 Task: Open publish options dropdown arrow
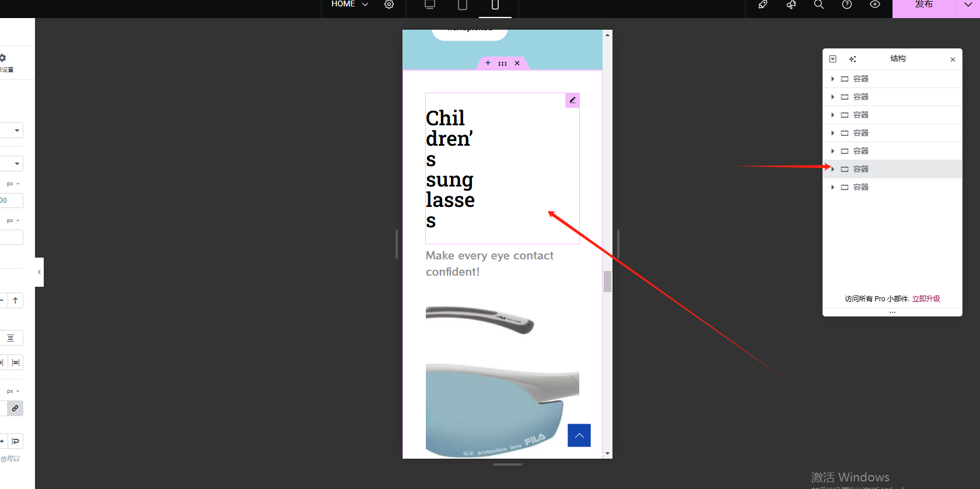coord(968,5)
